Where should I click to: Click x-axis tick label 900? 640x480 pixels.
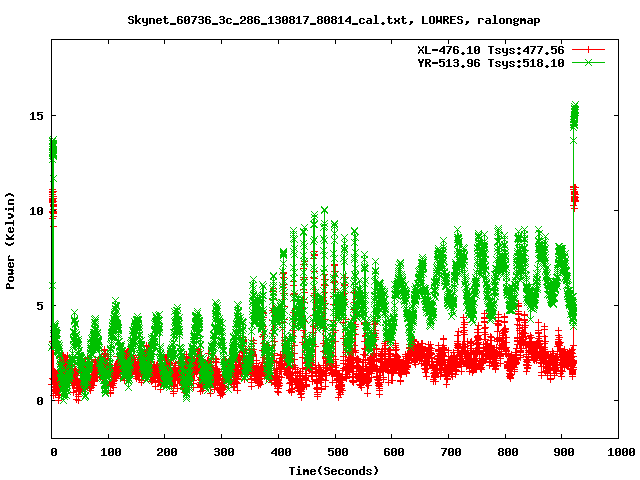(564, 452)
